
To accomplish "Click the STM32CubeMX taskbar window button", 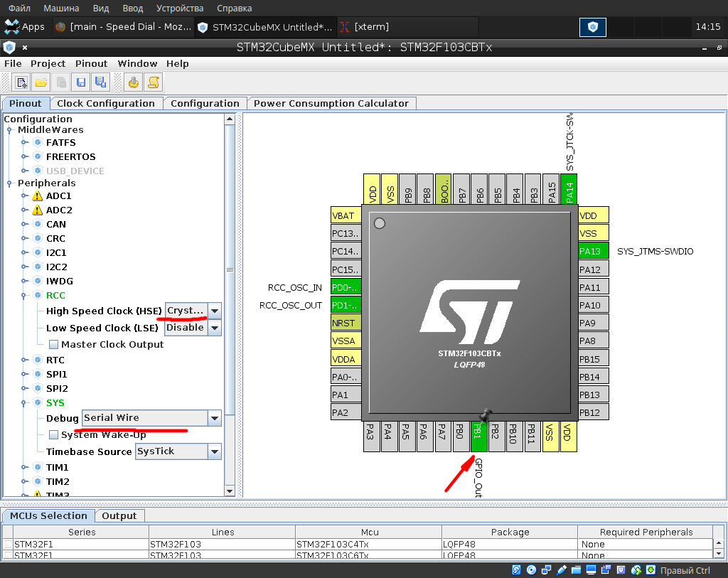I will 265,27.
